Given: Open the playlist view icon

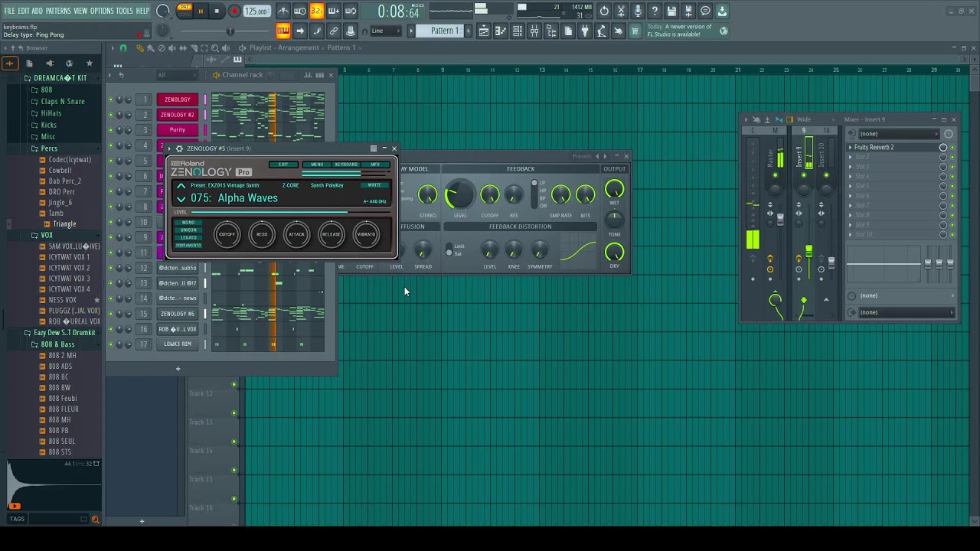Looking at the screenshot, I should [x=484, y=31].
